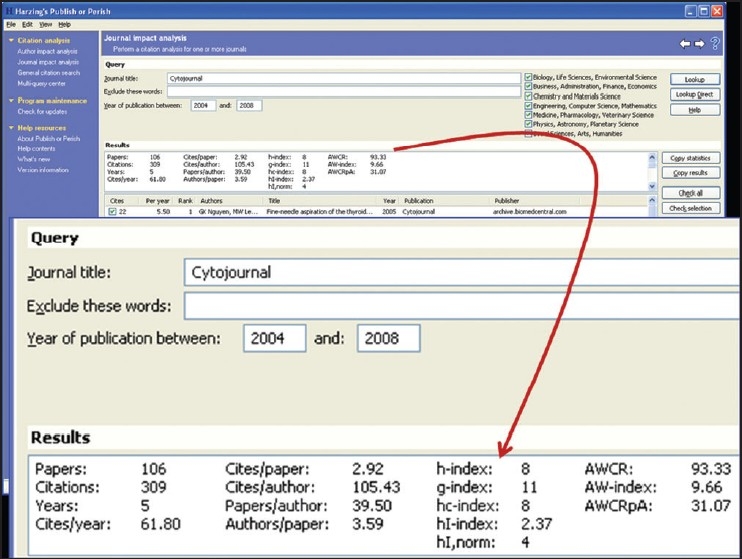Screen dimensions: 742x559
Task: Toggle Medicine, Pharmacology checkbox
Action: [528, 115]
